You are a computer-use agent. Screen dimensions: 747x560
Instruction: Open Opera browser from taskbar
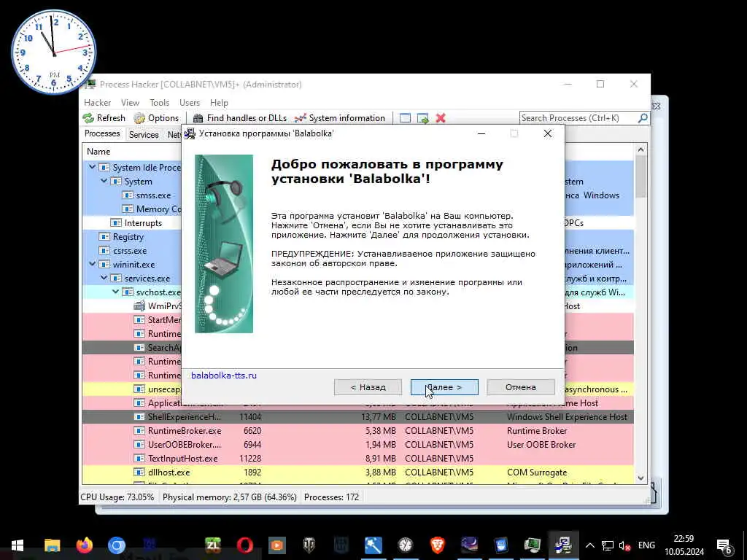click(x=245, y=545)
